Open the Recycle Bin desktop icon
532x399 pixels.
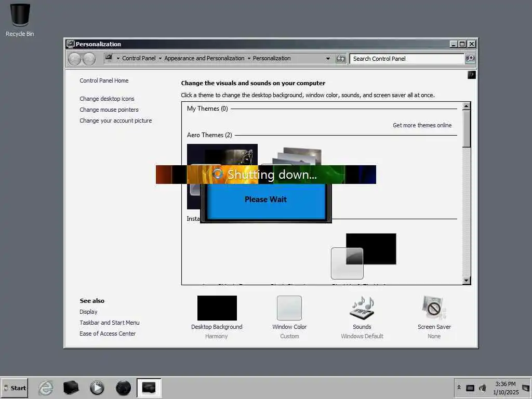coord(20,20)
